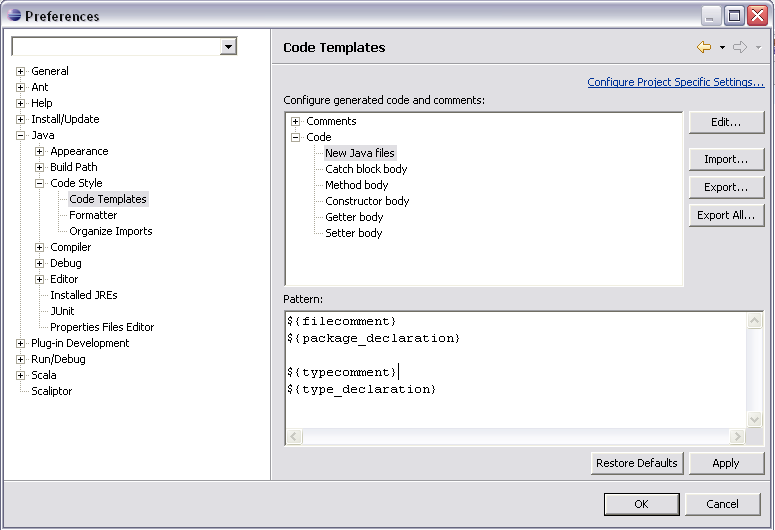This screenshot has width=775, height=530.
Task: Click the Edit... button
Action: point(726,122)
